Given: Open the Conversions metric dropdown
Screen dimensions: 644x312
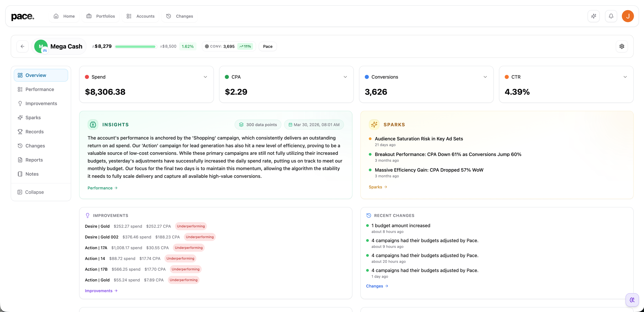Looking at the screenshot, I should click(485, 77).
